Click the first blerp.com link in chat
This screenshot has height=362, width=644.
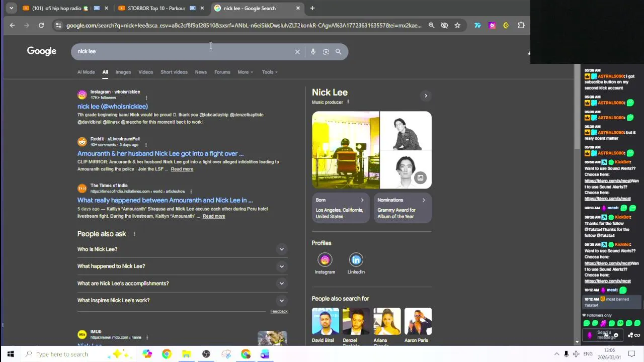click(x=607, y=180)
